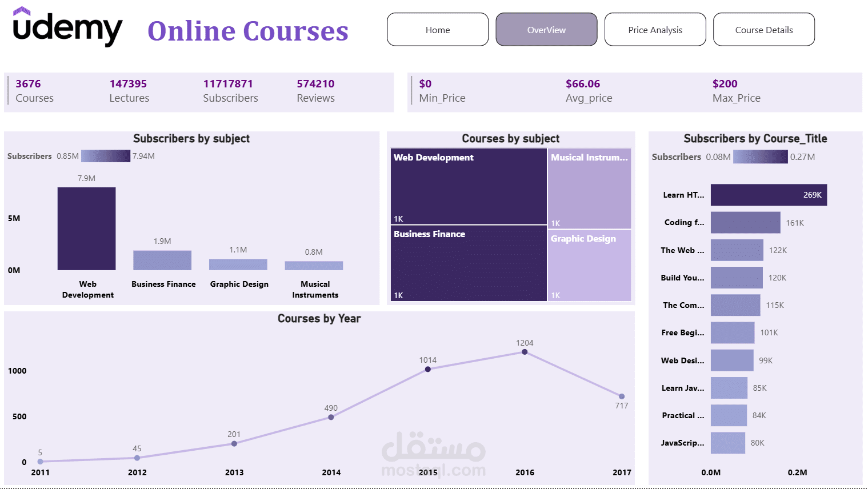The width and height of the screenshot is (868, 489).
Task: Click the JavaScrip... bar showing 80K
Action: [727, 443]
